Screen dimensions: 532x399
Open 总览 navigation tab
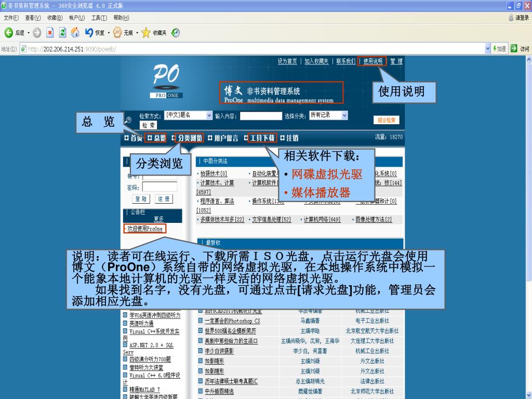(156, 138)
